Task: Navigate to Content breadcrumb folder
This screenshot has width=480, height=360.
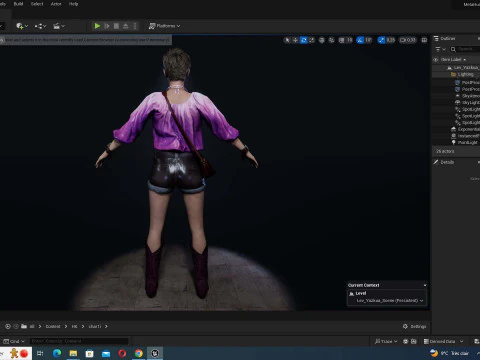Action: pyautogui.click(x=53, y=326)
